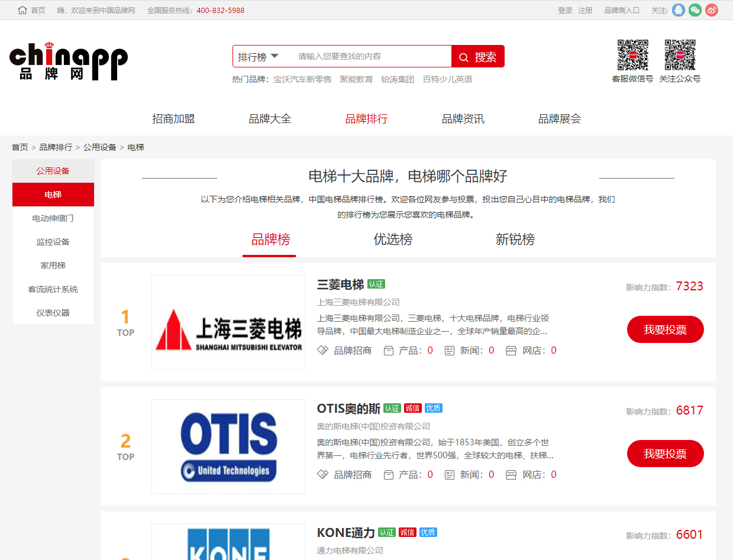Click breadcrumb 品牌排行
The image size is (733, 560).
pos(56,147)
